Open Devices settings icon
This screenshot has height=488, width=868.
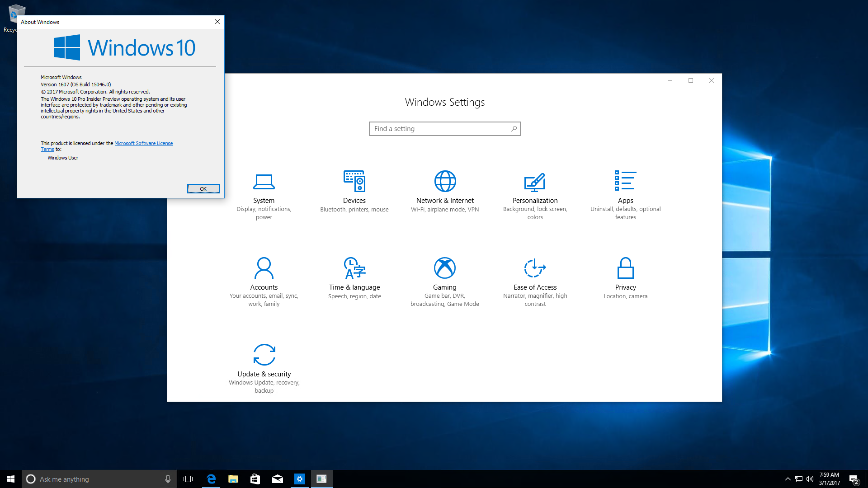point(354,181)
